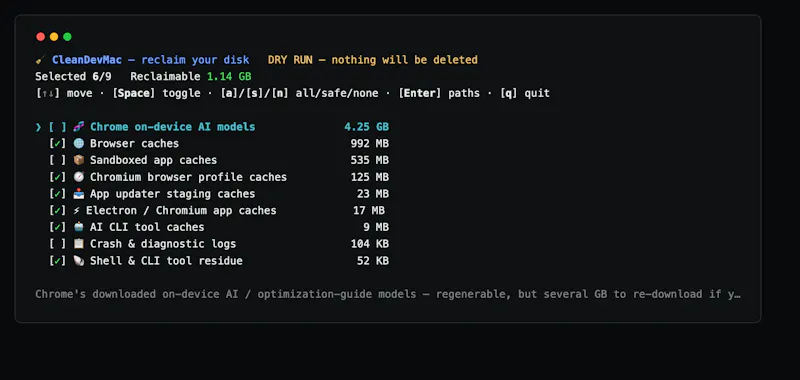
Task: Click the 104 KB size value
Action: pyautogui.click(x=369, y=244)
